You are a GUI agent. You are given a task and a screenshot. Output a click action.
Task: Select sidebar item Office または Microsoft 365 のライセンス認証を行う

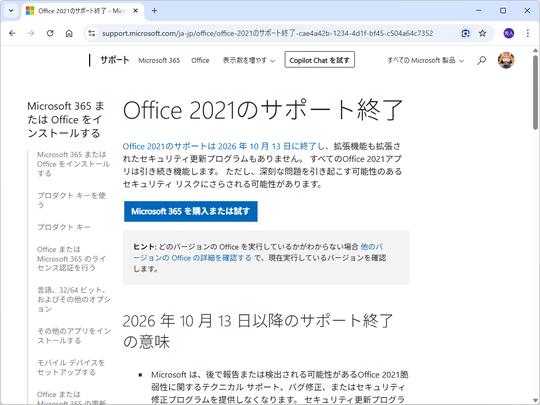coord(71,259)
